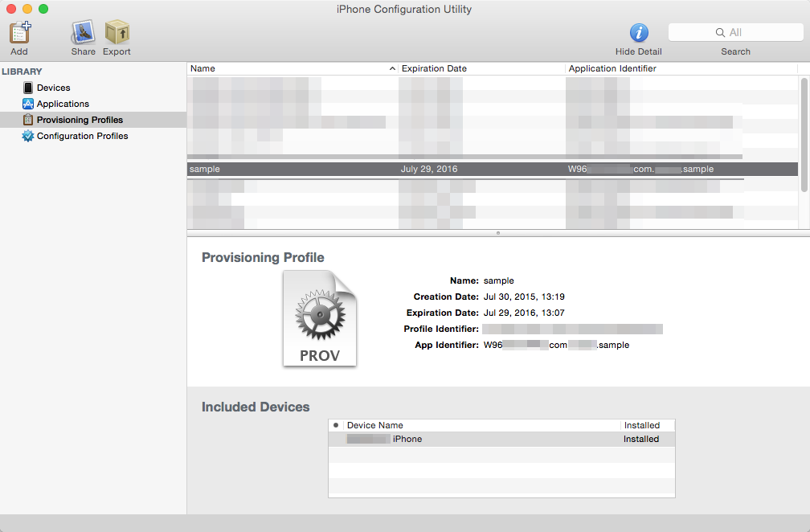
Task: Click the Included Devices heading
Action: coord(256,407)
